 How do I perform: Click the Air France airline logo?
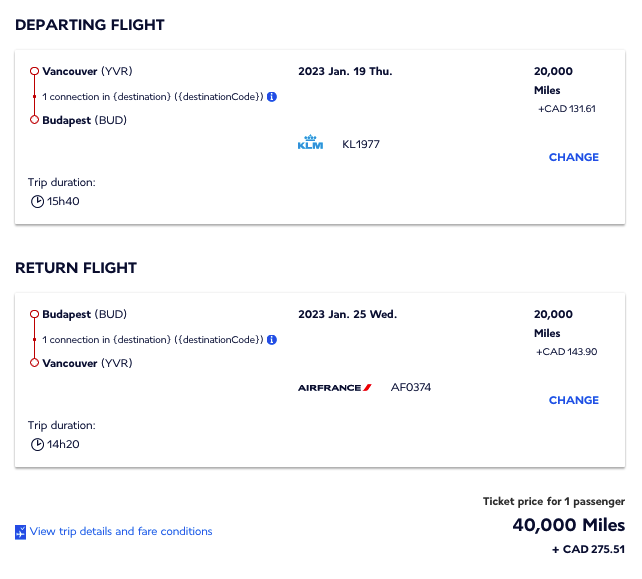click(x=335, y=387)
